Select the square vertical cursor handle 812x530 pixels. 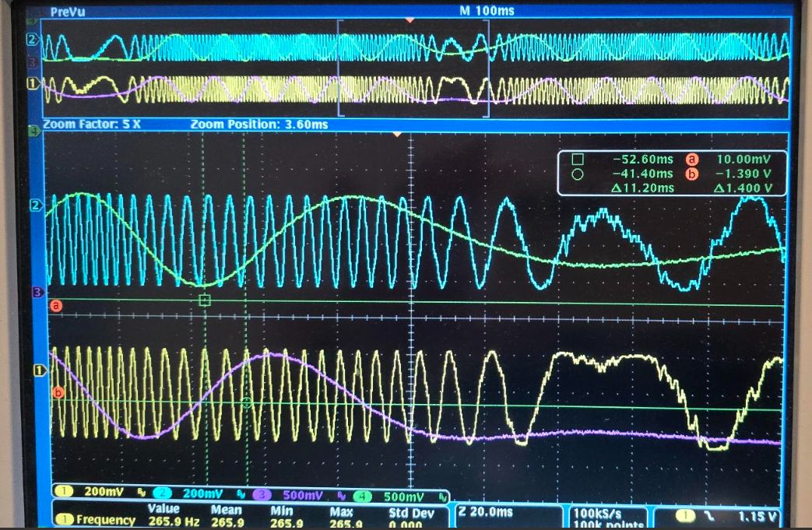[x=205, y=300]
